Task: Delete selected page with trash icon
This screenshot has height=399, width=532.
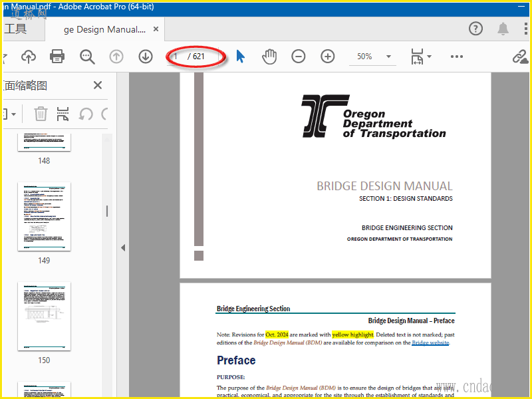Action: click(41, 114)
